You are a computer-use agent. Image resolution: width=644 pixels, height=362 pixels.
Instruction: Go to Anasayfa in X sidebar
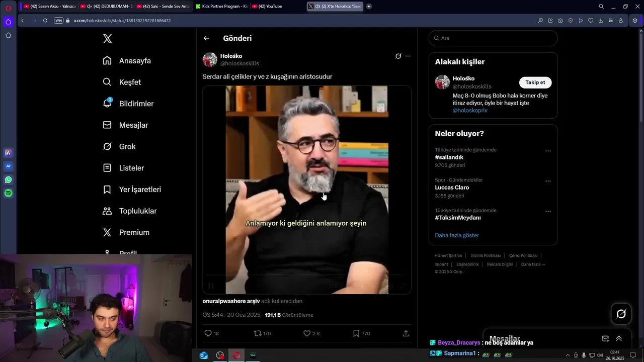tap(127, 61)
